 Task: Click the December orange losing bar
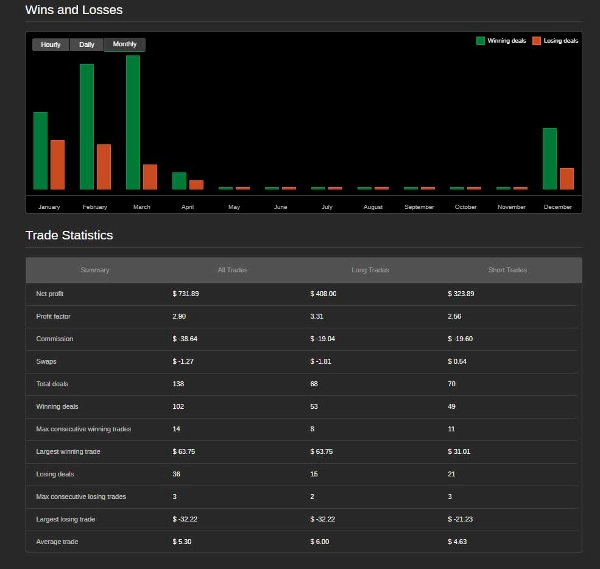567,179
